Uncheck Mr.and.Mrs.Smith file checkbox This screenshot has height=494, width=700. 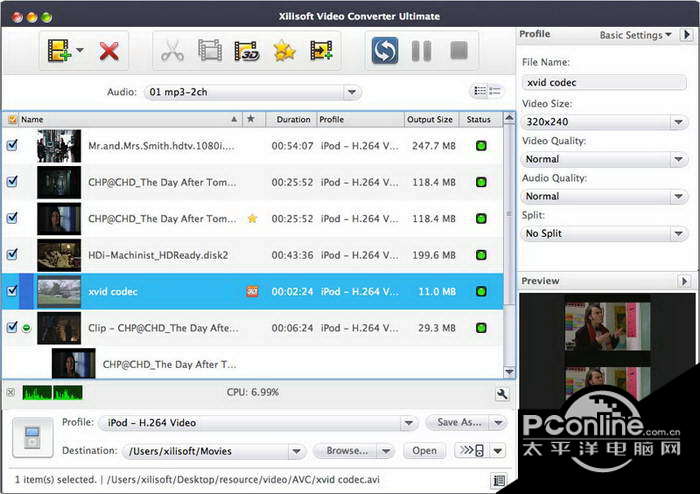(12, 145)
